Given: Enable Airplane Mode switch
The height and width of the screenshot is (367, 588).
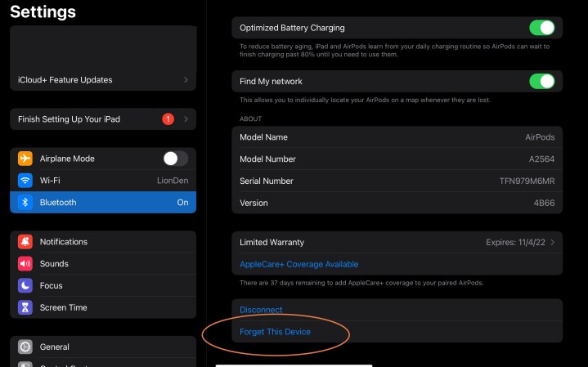Looking at the screenshot, I should pyautogui.click(x=176, y=159).
